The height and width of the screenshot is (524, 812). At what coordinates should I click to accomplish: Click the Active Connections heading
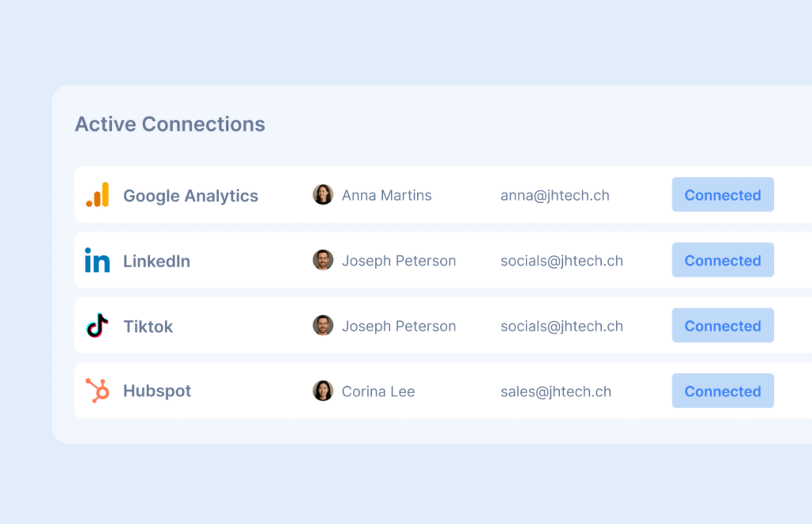click(x=170, y=124)
